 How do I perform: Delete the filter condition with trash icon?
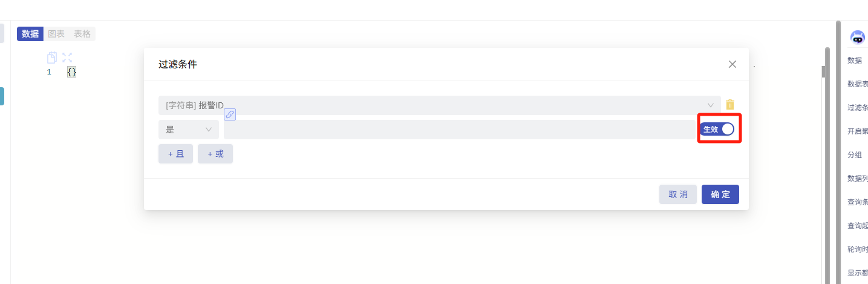730,105
